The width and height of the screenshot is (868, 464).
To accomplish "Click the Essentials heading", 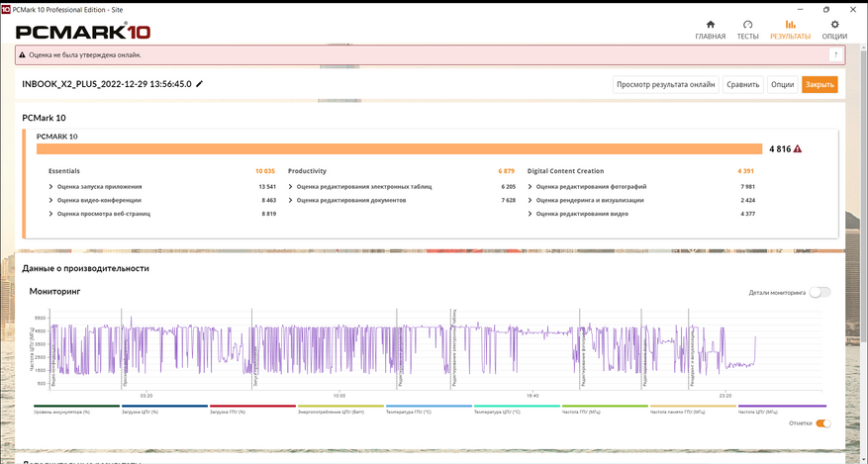I will [64, 171].
